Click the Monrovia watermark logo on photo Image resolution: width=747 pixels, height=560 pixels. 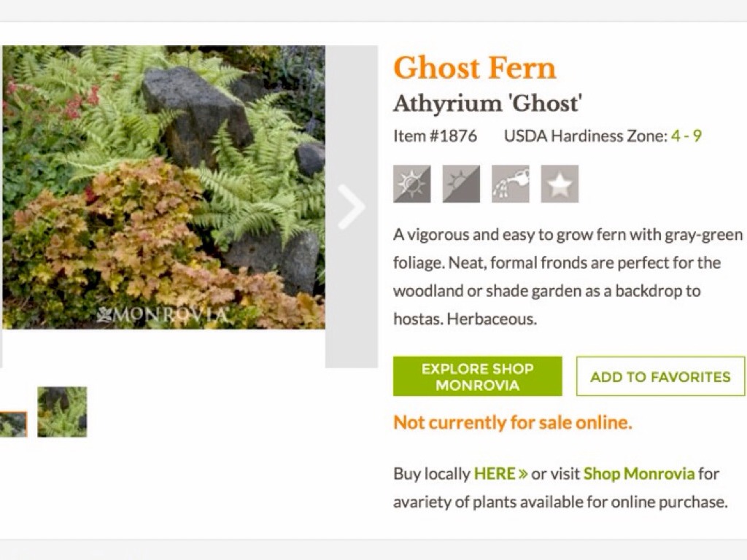tap(163, 315)
